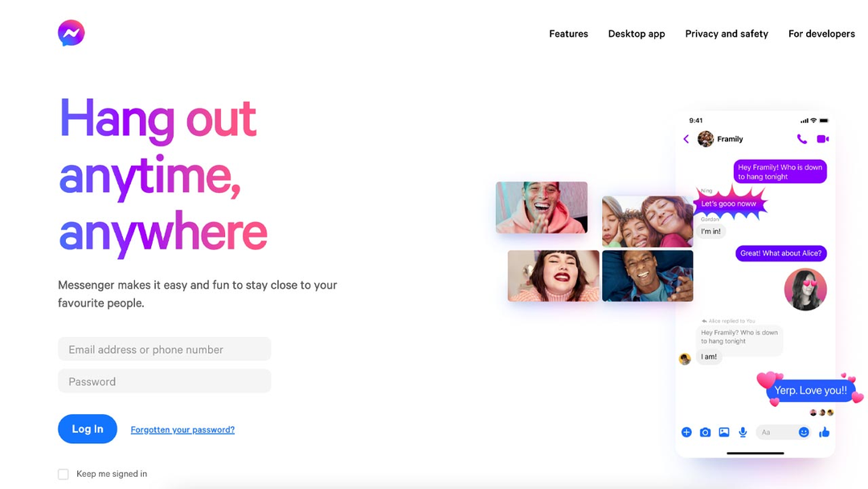Open the For developers link
The height and width of the screenshot is (489, 868).
[x=821, y=34]
